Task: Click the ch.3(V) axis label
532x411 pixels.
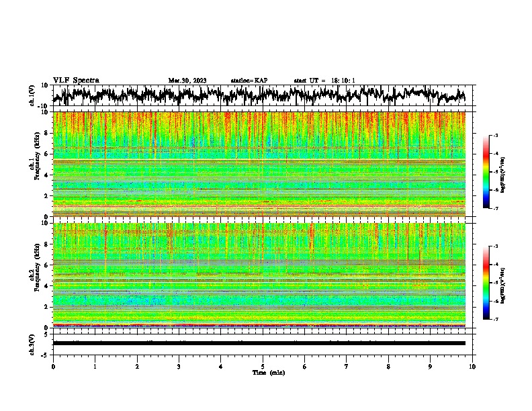Action: pos(32,345)
